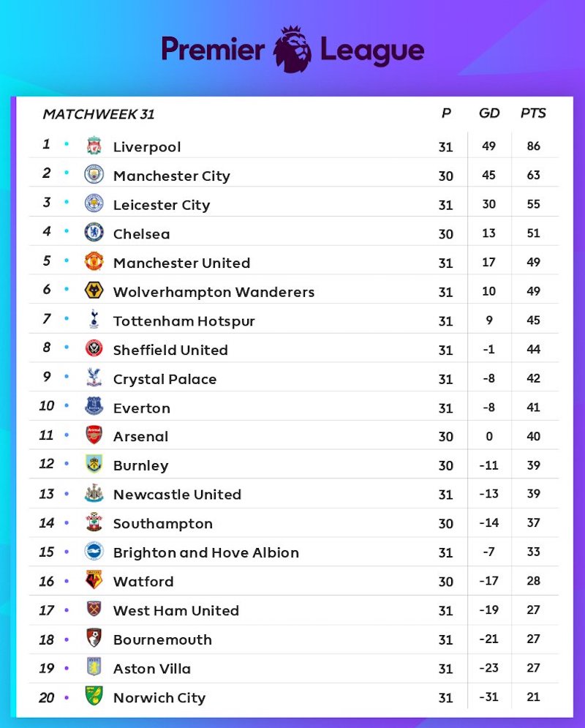Image resolution: width=585 pixels, height=728 pixels.
Task: Click the PTS column header
Action: (533, 113)
